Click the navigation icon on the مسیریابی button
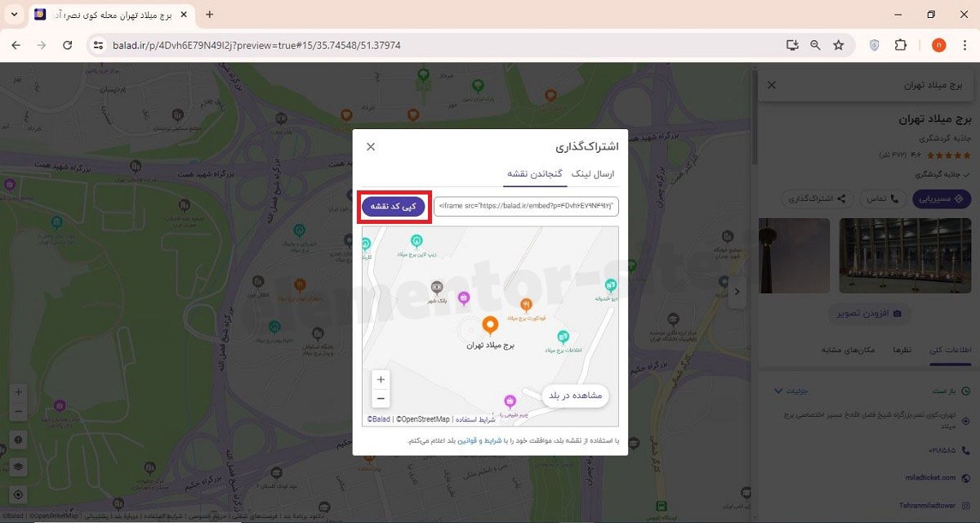 [960, 199]
